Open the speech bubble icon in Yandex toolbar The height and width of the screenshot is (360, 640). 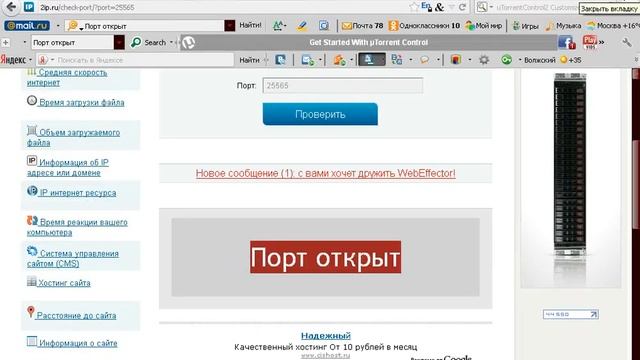(424, 60)
